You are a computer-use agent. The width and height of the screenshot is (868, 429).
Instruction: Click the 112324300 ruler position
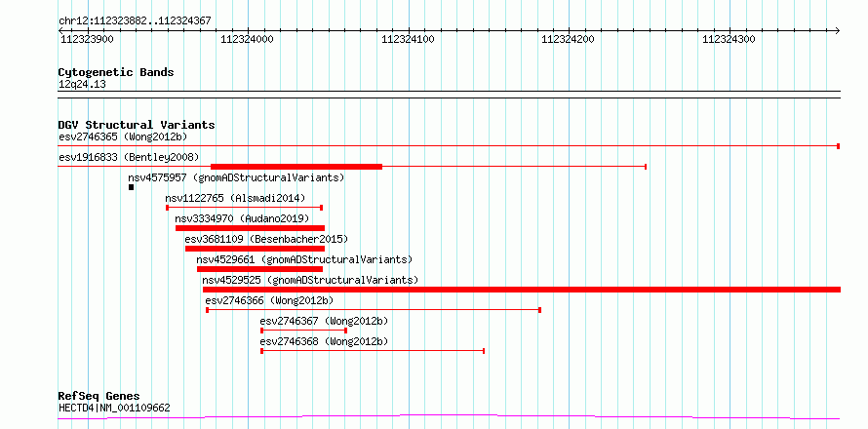pos(729,39)
